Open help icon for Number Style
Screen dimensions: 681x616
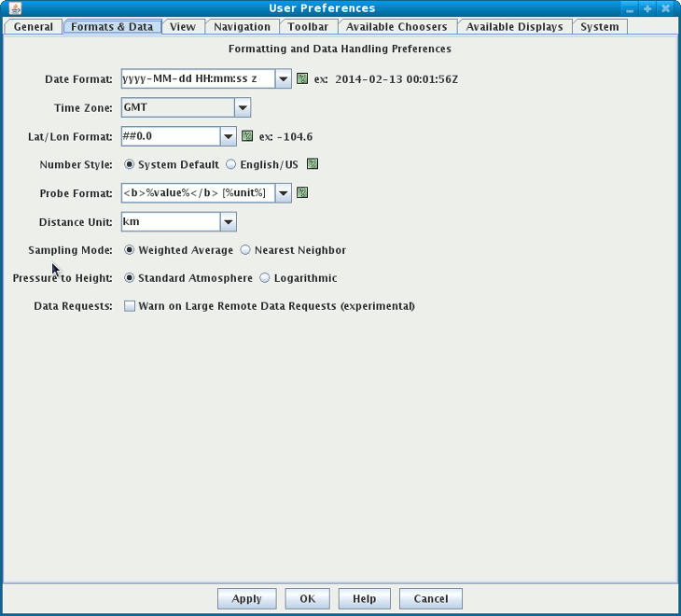tap(313, 164)
